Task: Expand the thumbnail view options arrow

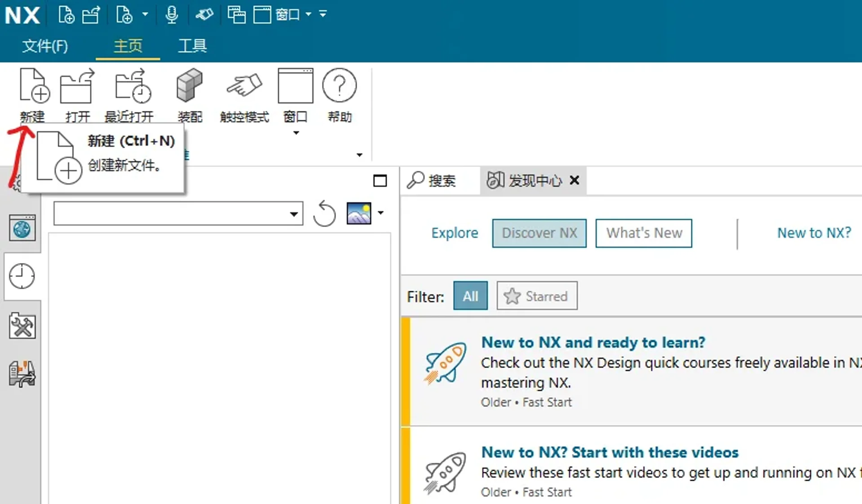Action: point(381,213)
